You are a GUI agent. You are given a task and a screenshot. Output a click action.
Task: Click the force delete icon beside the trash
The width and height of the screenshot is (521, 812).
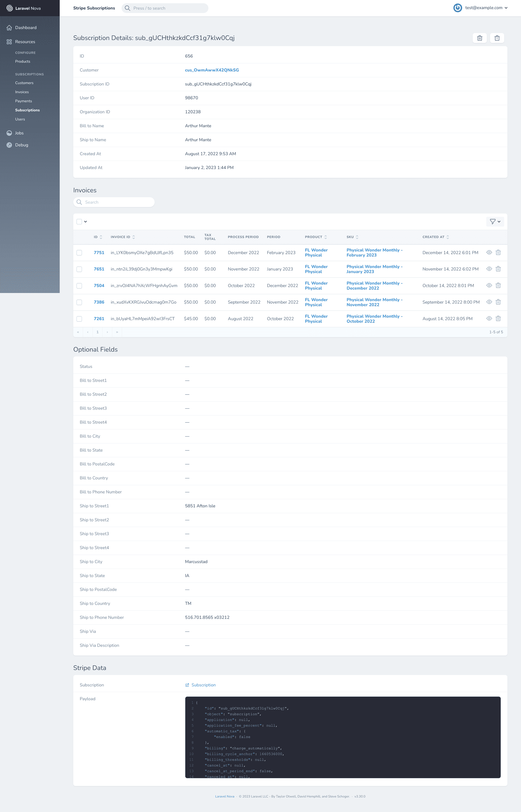coord(497,38)
